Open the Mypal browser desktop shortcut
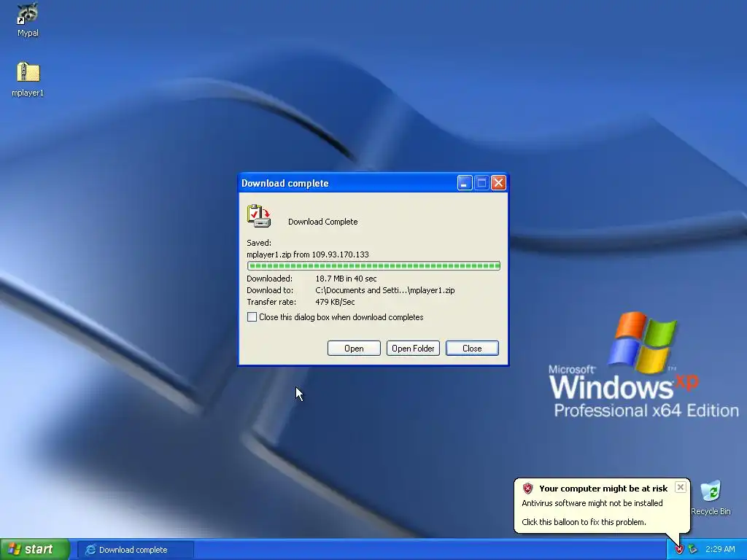Image resolution: width=747 pixels, height=560 pixels. click(28, 20)
